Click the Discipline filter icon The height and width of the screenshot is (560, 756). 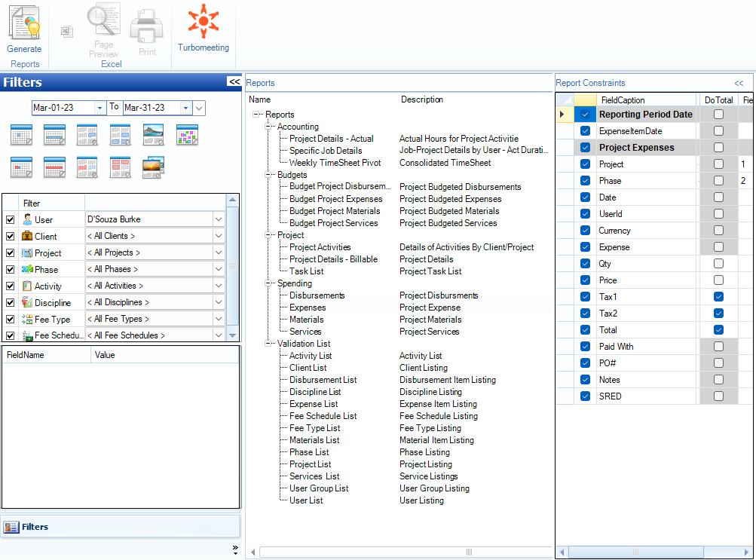27,302
